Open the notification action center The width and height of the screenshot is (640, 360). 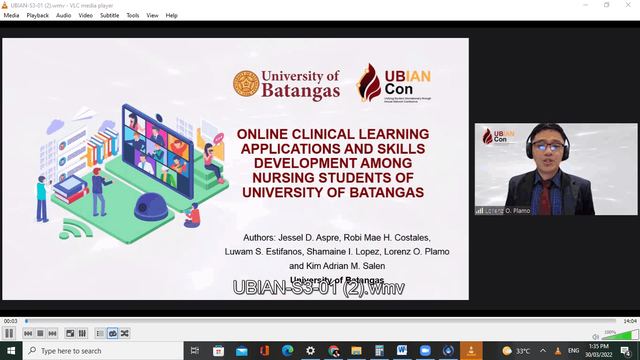coord(626,351)
